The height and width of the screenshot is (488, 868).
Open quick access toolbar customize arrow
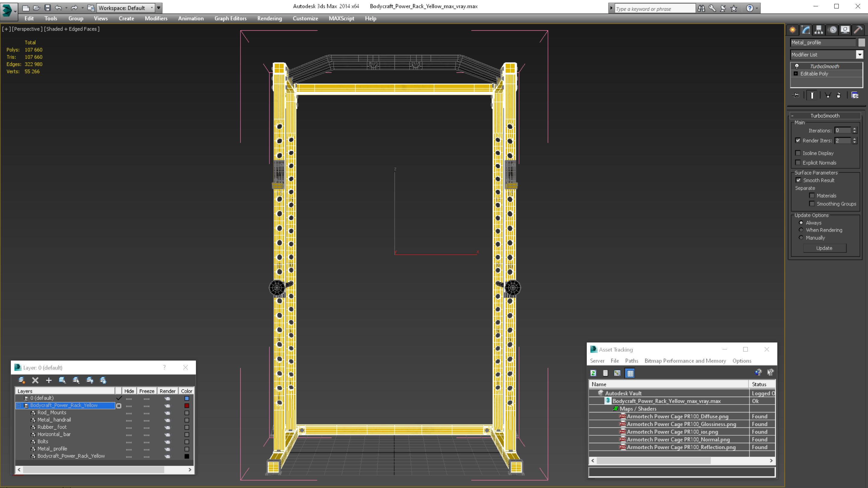159,8
